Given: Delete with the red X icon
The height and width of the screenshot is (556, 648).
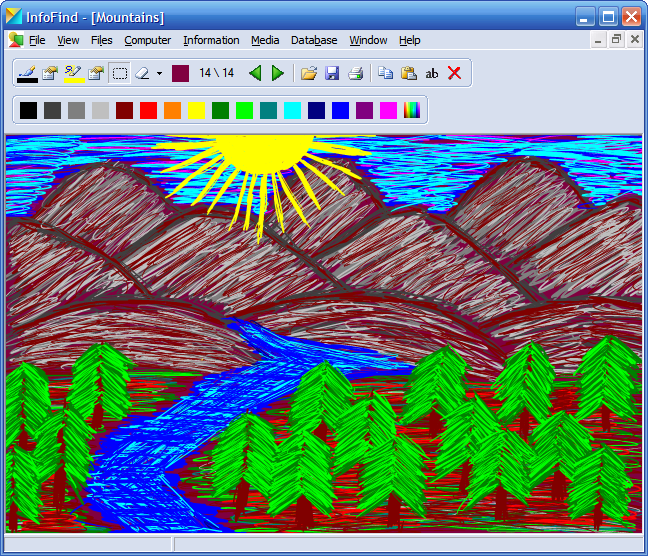Looking at the screenshot, I should click(x=455, y=74).
